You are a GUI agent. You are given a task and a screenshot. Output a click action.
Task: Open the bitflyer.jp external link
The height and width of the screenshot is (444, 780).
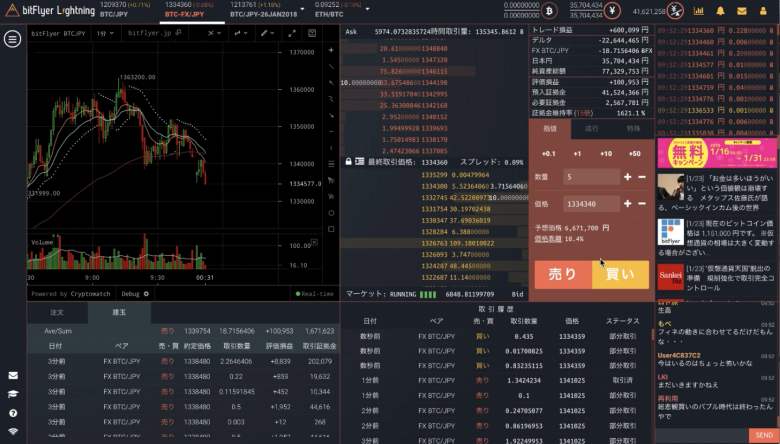[x=154, y=33]
